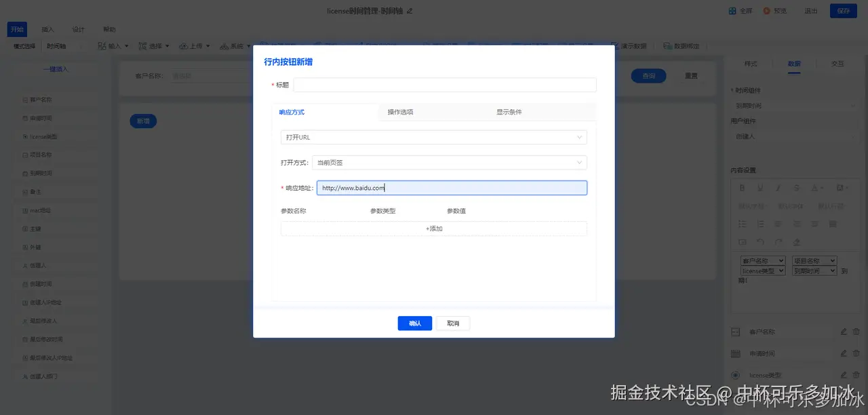This screenshot has height=415, width=868.
Task: Switch to the 交互 tab in right panel
Action: tap(837, 63)
